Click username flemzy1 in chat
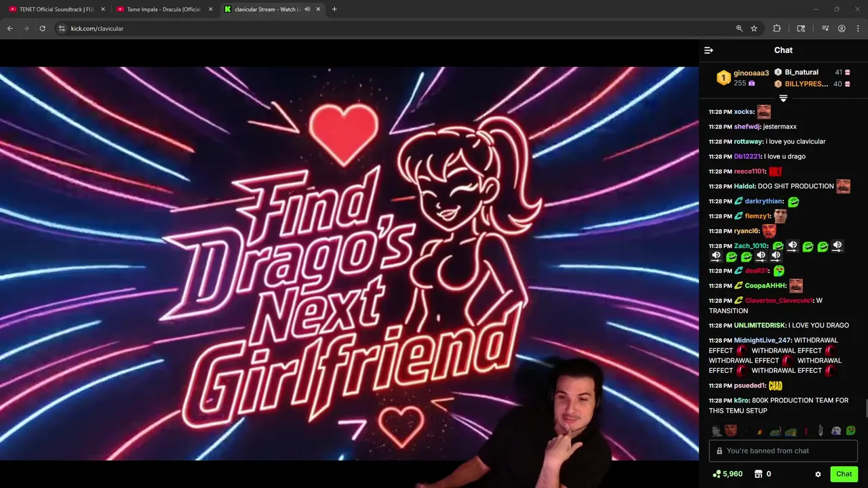 (757, 216)
